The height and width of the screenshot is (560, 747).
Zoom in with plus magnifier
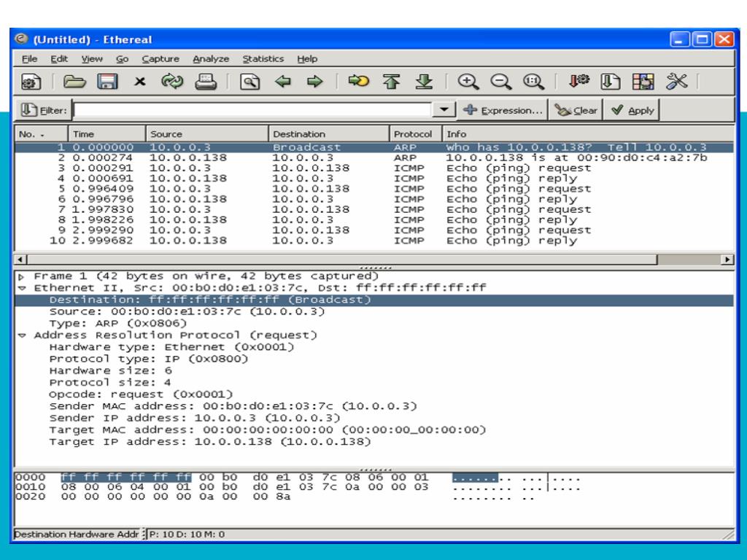(x=468, y=82)
